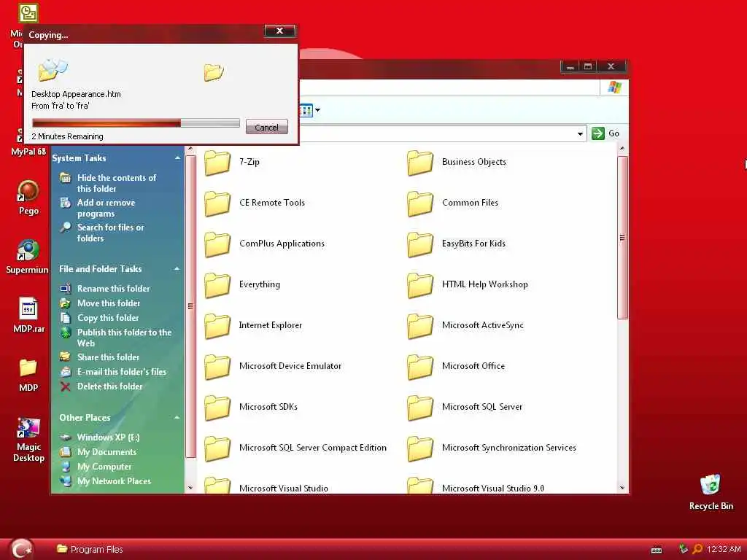Click the Supermium desktop shortcut icon
The height and width of the screenshot is (560, 747).
click(x=28, y=250)
